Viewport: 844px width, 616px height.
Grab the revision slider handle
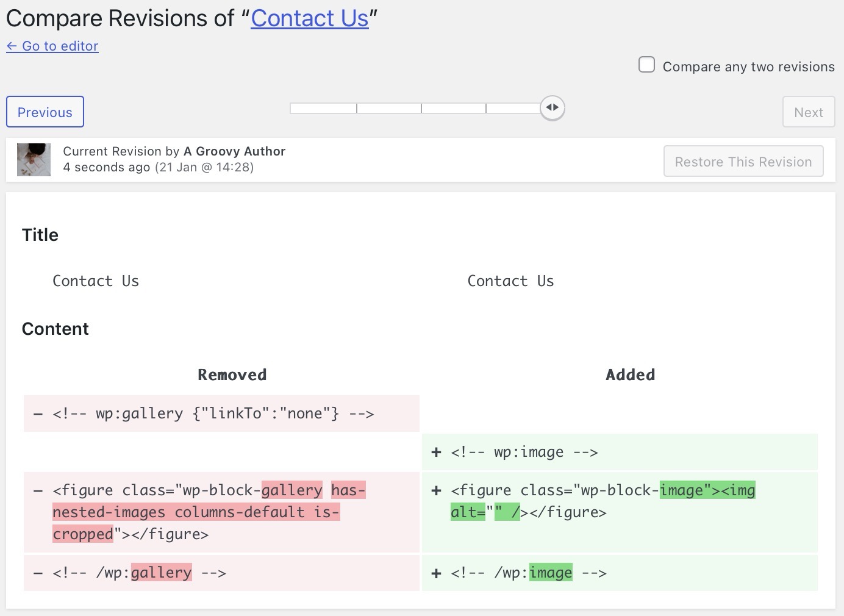pyautogui.click(x=552, y=108)
